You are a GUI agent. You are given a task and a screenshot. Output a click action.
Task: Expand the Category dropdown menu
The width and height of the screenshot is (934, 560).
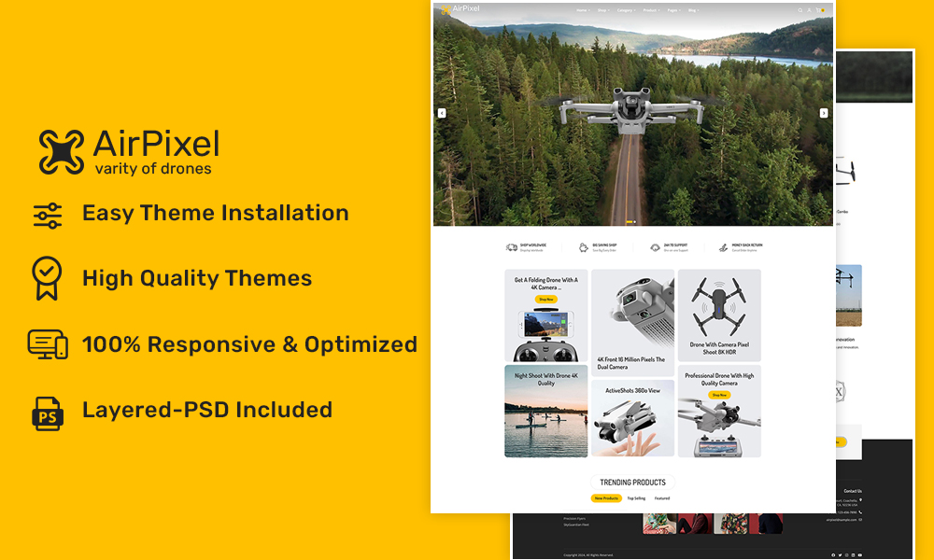626,10
